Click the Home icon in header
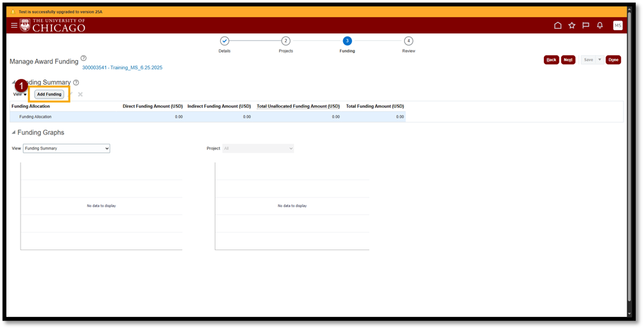644x329 pixels. point(557,26)
